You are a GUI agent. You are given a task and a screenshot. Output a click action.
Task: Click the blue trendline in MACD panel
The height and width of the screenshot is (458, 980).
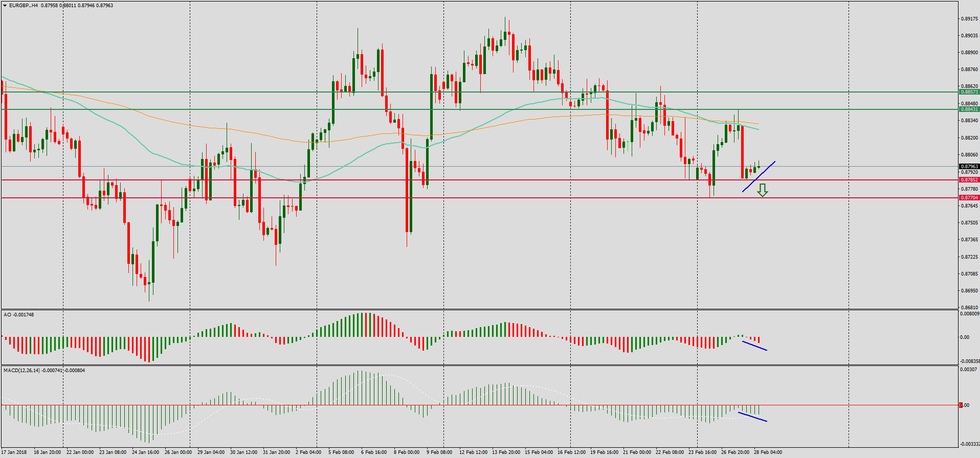pos(753,417)
